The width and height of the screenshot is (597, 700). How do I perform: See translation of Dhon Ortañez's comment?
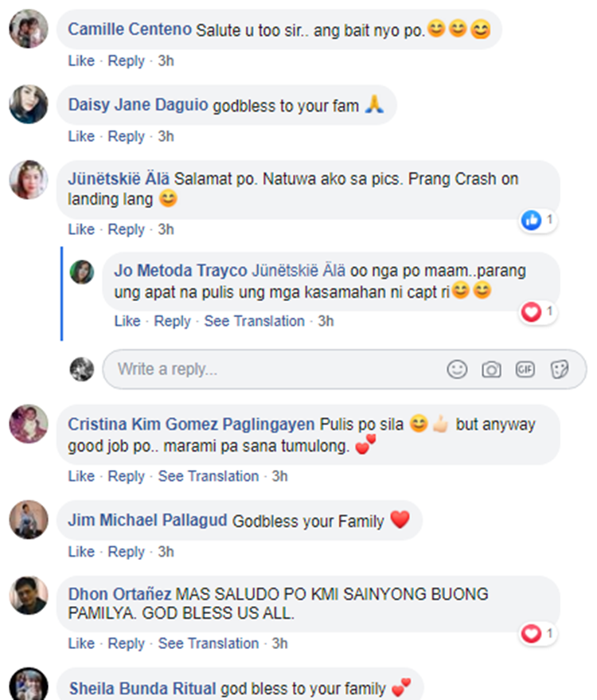209,643
